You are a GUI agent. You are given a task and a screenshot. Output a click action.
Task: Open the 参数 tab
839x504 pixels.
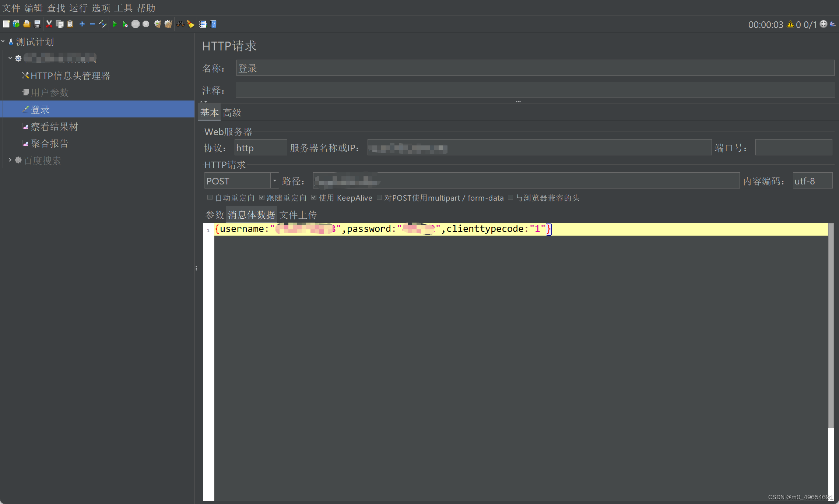click(214, 215)
